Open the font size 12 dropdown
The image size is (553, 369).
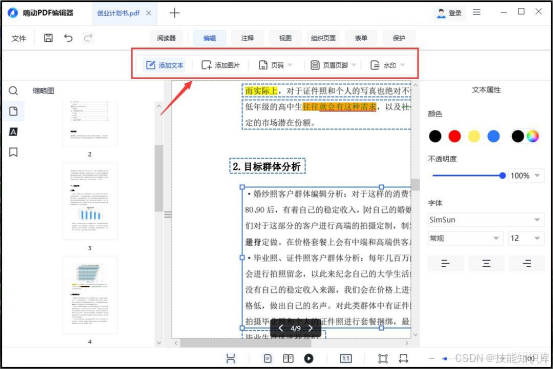525,238
